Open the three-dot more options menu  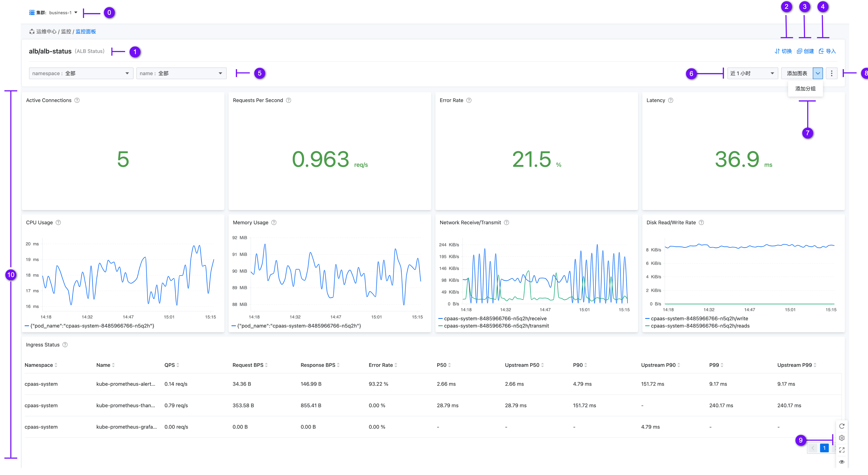tap(831, 73)
